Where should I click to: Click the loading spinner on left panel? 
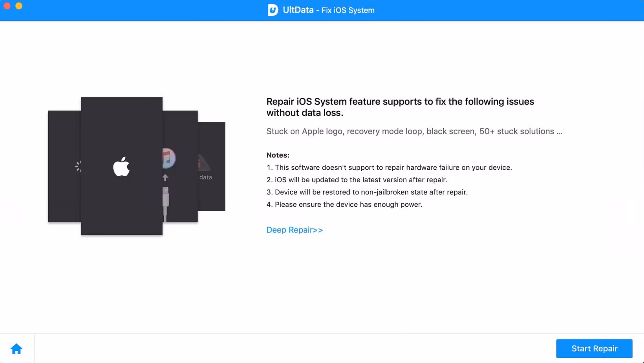coord(78,167)
